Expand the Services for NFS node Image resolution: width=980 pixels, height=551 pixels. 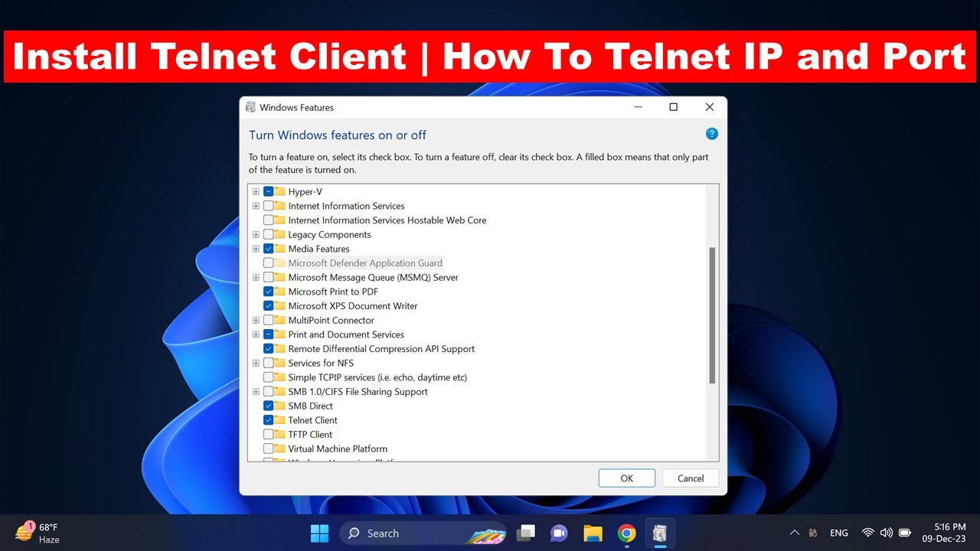[x=256, y=364]
